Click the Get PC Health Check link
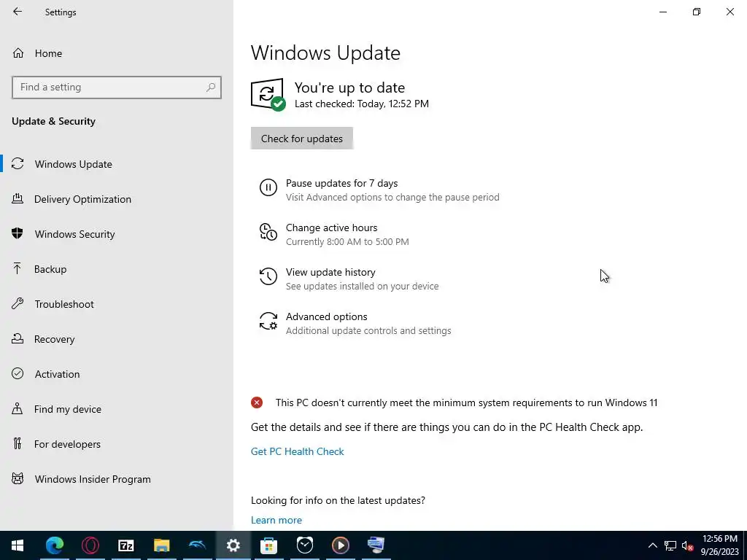Image resolution: width=747 pixels, height=560 pixels. [x=298, y=451]
